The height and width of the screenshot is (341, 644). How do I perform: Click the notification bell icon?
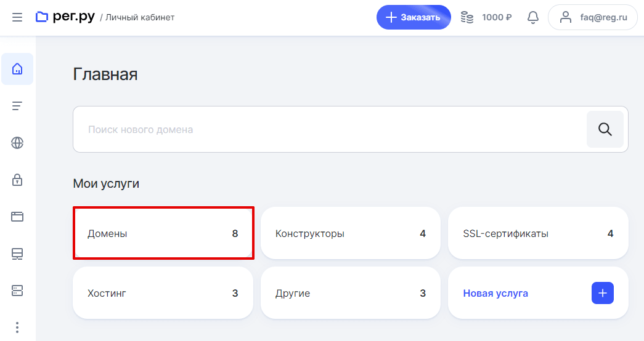point(533,17)
